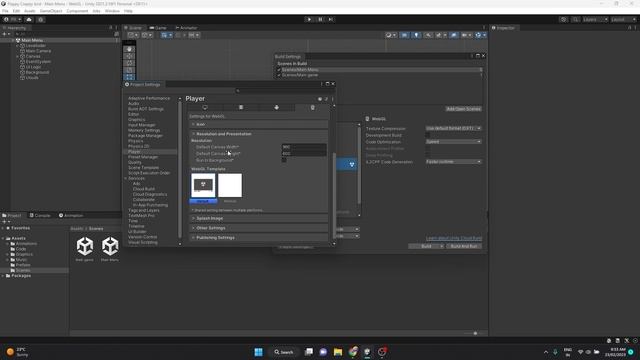Expand the Icon section in Player settings
Screen dimensions: 640x360
pos(258,124)
